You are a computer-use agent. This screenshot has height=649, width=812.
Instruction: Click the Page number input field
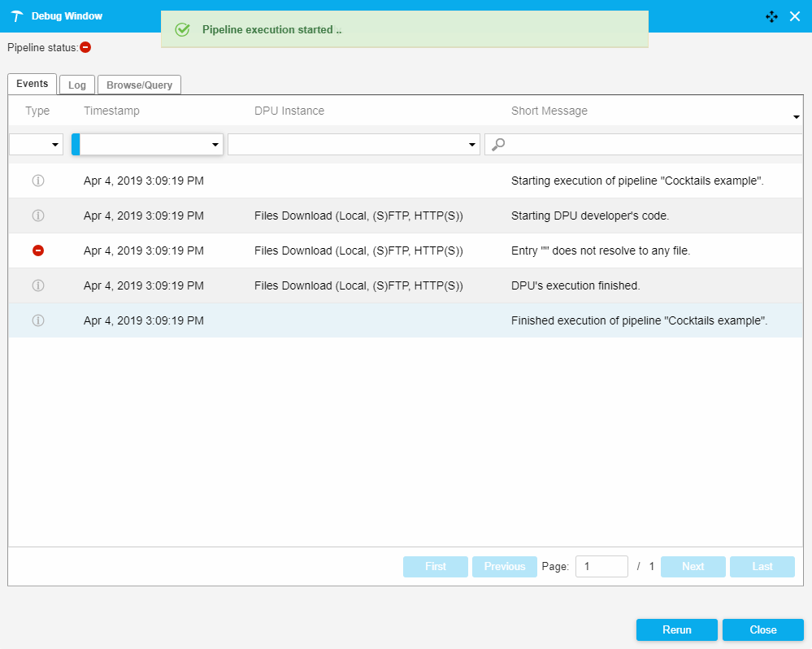[x=601, y=566]
